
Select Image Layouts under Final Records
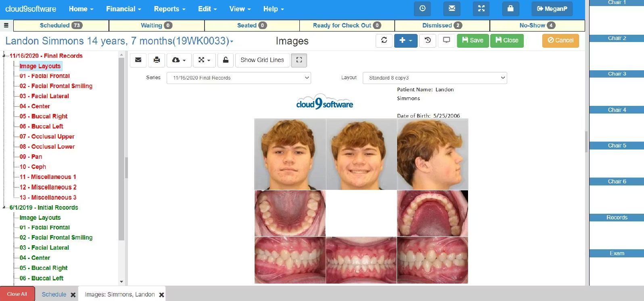[40, 66]
